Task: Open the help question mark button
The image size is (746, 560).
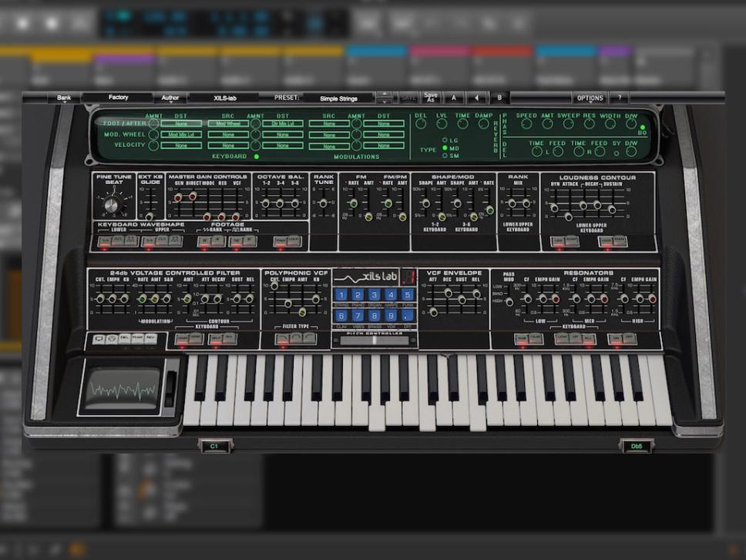Action: pos(619,98)
